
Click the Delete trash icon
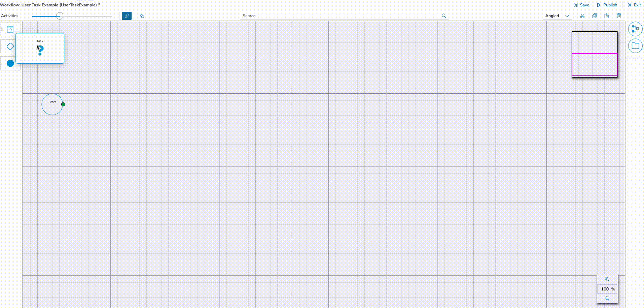(619, 16)
